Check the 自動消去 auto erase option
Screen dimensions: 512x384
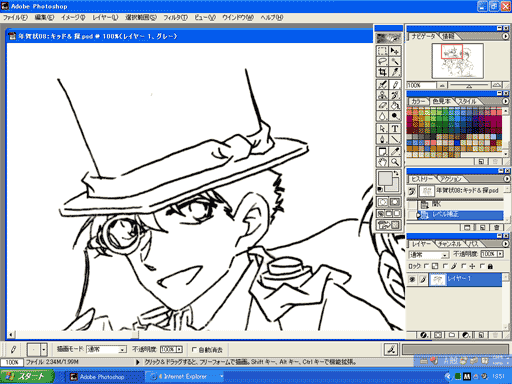click(195, 350)
